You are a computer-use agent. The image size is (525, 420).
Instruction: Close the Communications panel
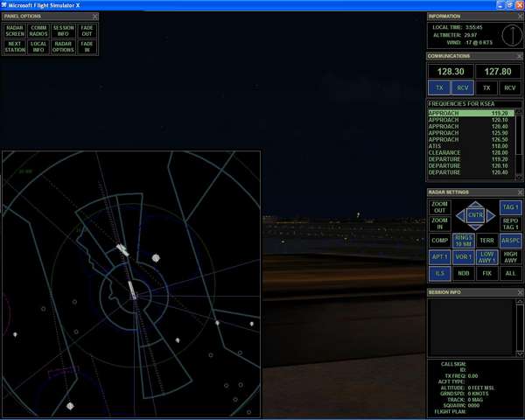point(520,56)
